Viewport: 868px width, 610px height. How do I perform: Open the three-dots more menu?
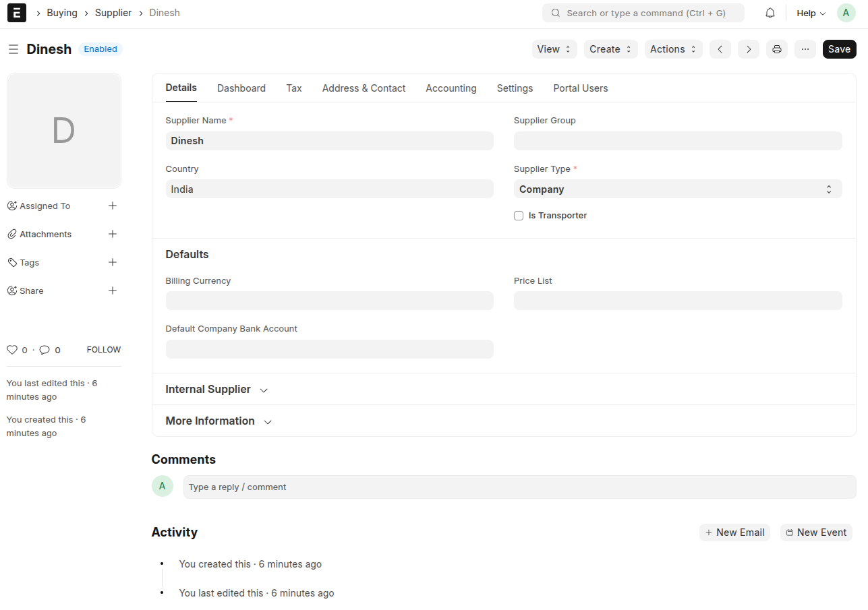coord(805,49)
